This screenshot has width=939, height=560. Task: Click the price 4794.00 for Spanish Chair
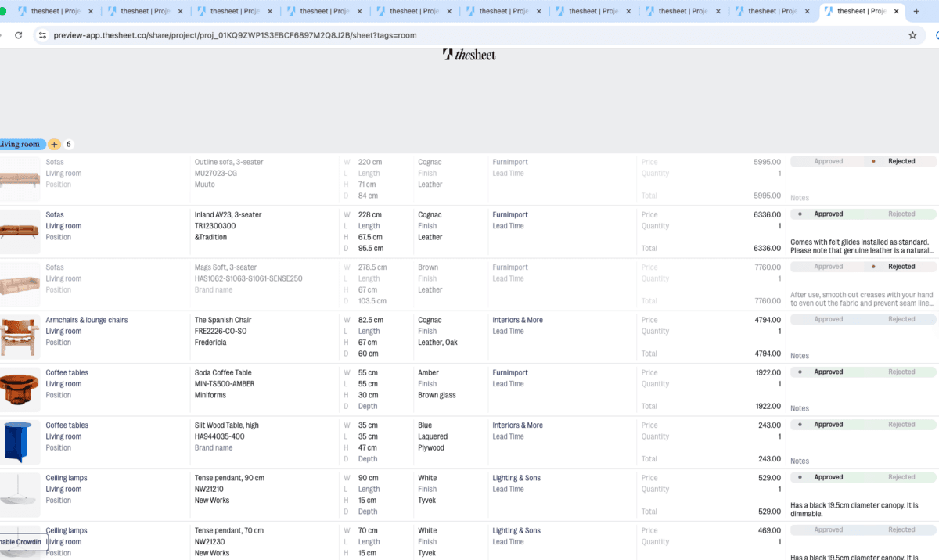point(767,320)
